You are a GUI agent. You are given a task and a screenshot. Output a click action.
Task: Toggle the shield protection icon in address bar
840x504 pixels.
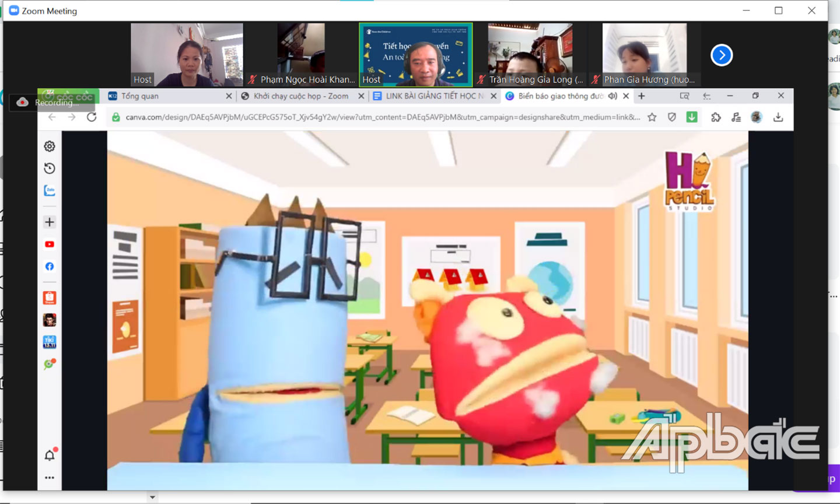pyautogui.click(x=672, y=117)
